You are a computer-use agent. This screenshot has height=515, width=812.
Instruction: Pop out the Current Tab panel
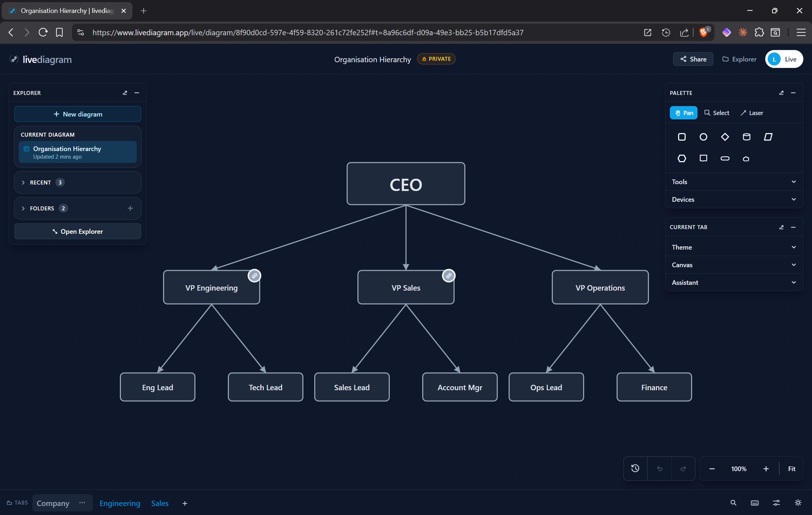[781, 227]
